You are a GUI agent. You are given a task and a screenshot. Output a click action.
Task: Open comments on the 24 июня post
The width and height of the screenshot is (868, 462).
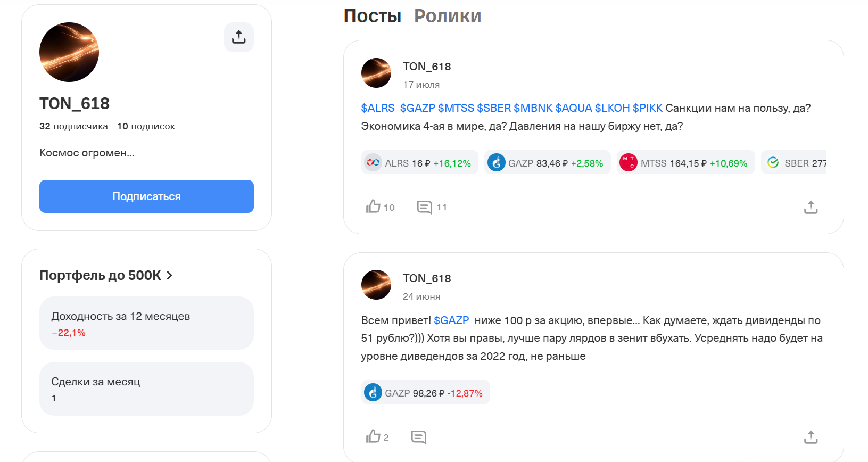[419, 438]
